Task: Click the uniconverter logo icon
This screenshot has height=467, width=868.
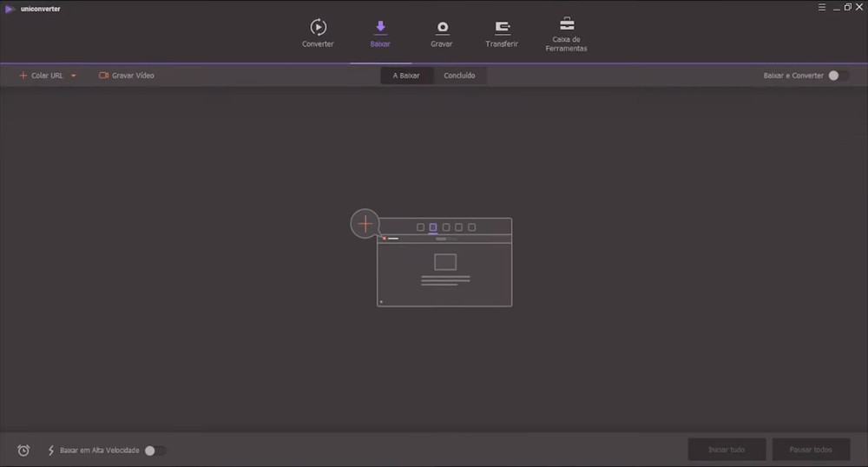Action: coord(10,9)
